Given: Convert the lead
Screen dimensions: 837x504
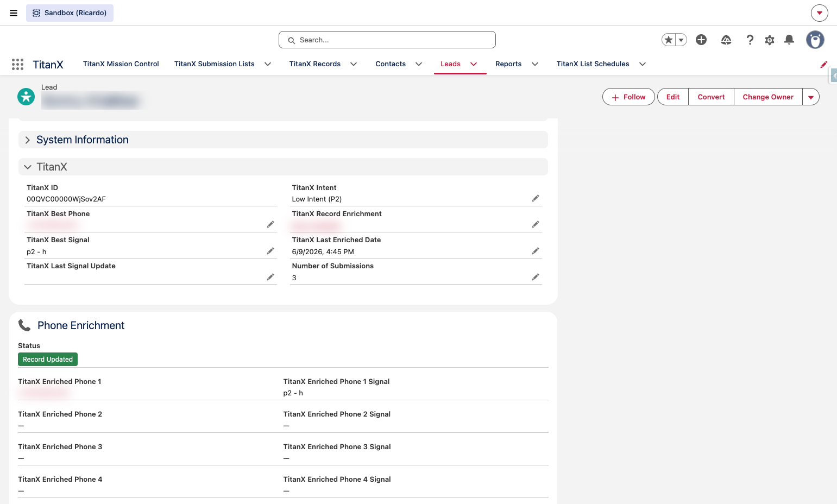Looking at the screenshot, I should point(711,97).
